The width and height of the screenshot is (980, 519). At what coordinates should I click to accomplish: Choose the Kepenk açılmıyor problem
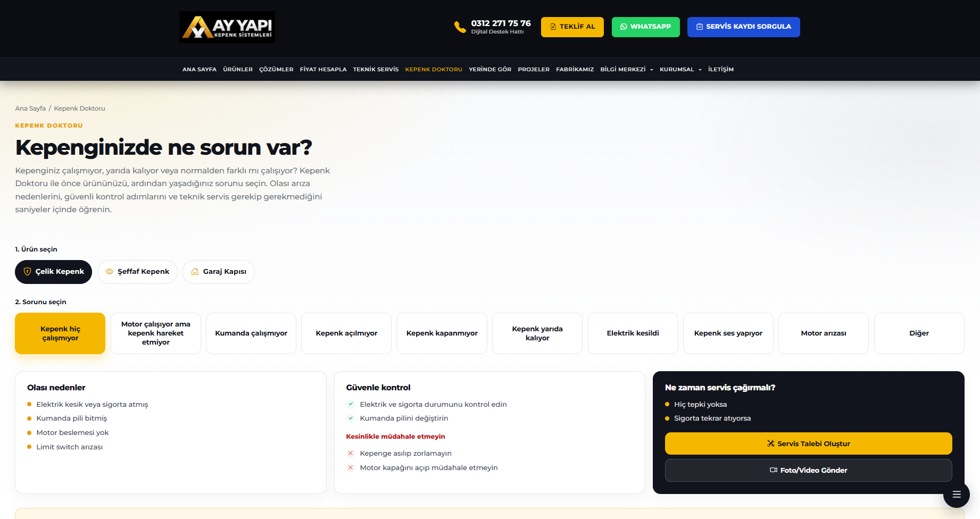pos(346,333)
